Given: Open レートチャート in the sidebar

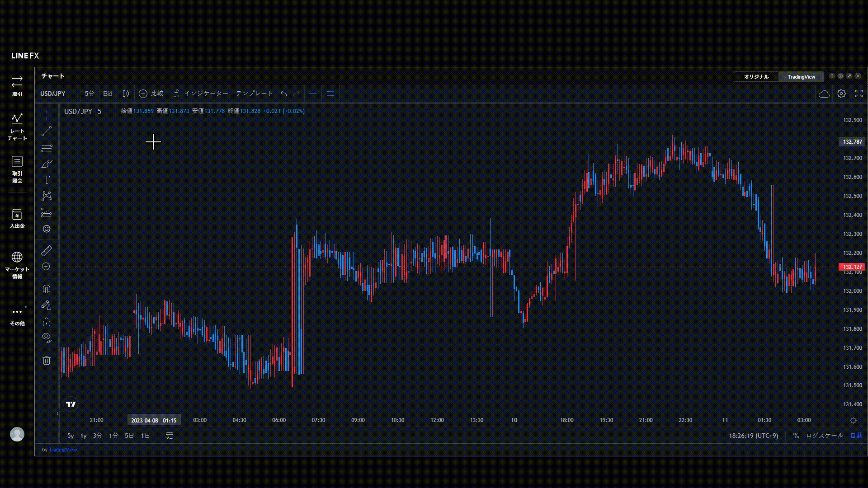Looking at the screenshot, I should pyautogui.click(x=17, y=127).
